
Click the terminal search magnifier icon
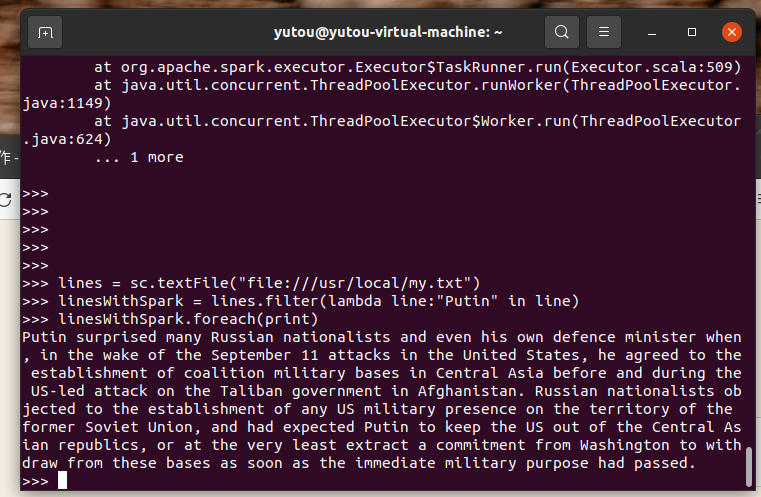(x=562, y=32)
